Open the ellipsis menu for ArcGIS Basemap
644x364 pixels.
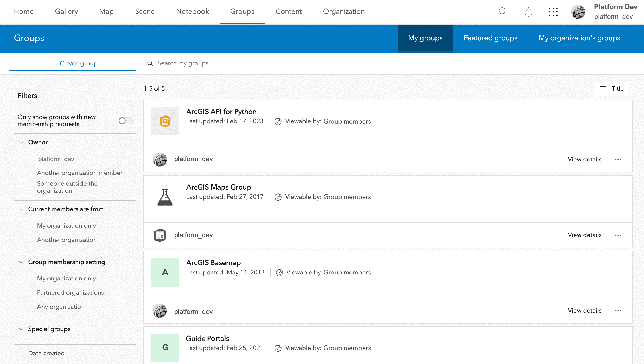click(x=618, y=311)
